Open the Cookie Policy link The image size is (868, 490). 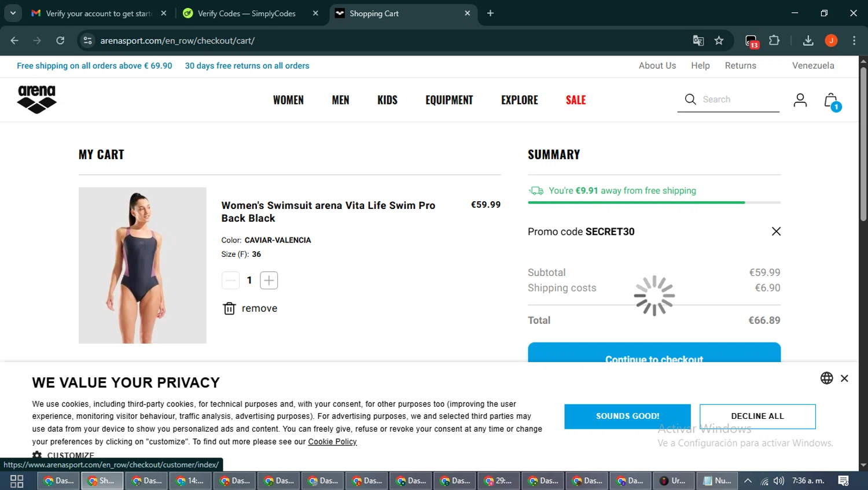tap(332, 442)
